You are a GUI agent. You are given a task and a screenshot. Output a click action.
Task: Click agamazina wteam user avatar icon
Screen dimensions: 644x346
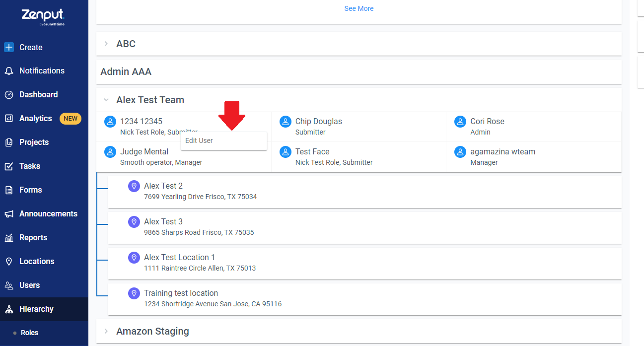pyautogui.click(x=460, y=152)
